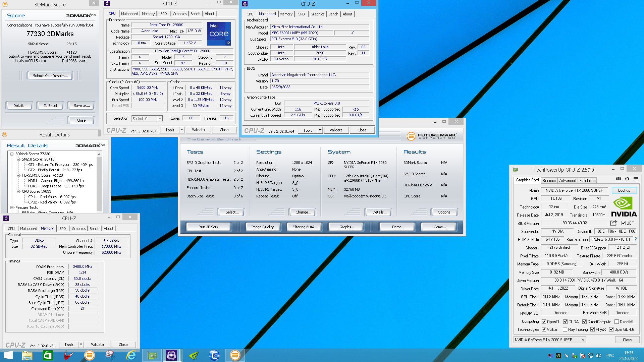Enable the DirectML checkbox
The width and height of the screenshot is (644, 362).
point(616,322)
